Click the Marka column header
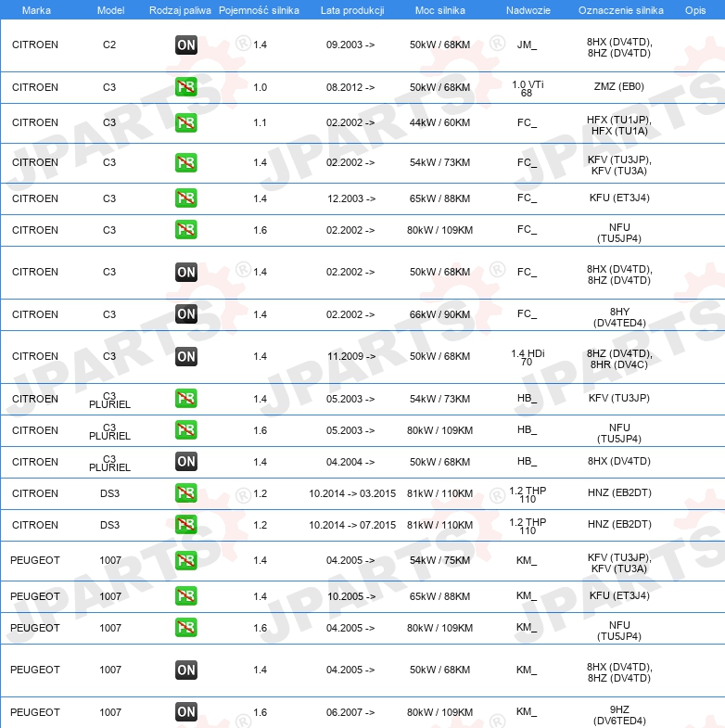Screen dimensions: 725x728 pyautogui.click(x=36, y=10)
